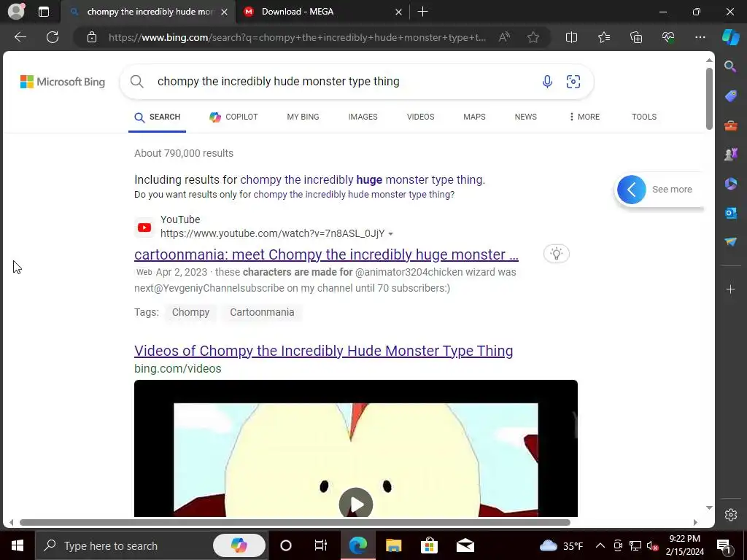
Task: Open Mail app from taskbar
Action: 465,545
